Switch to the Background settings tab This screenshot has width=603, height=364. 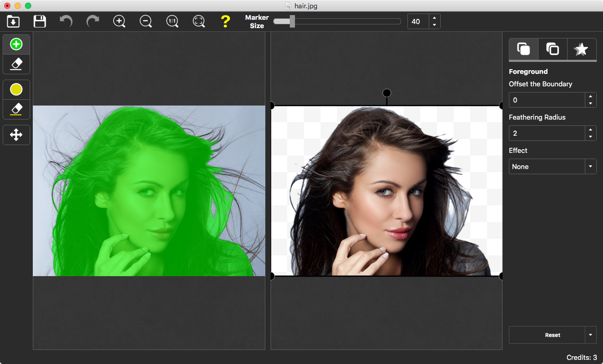[x=552, y=49]
